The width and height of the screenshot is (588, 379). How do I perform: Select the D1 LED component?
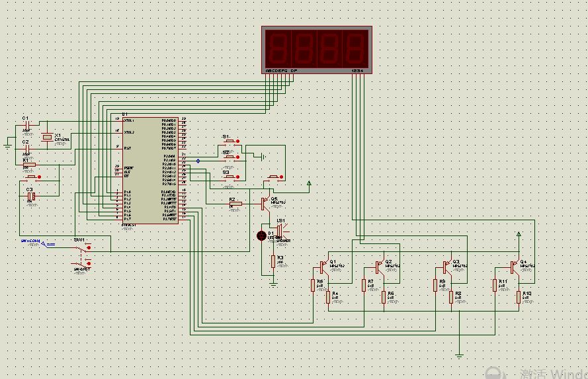(261, 235)
